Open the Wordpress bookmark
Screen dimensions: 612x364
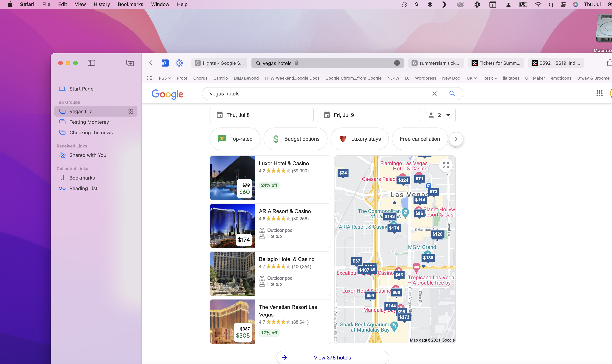[x=425, y=78]
